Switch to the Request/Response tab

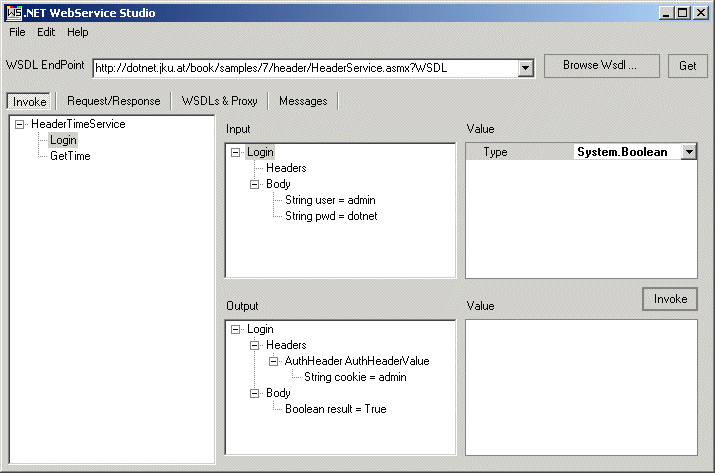point(114,101)
